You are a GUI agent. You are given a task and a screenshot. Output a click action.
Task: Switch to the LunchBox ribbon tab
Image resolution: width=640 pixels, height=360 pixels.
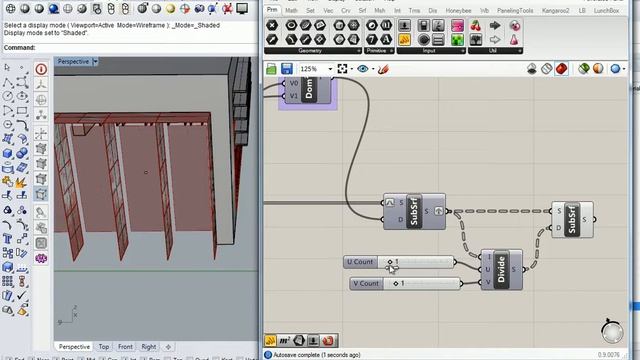pyautogui.click(x=606, y=11)
